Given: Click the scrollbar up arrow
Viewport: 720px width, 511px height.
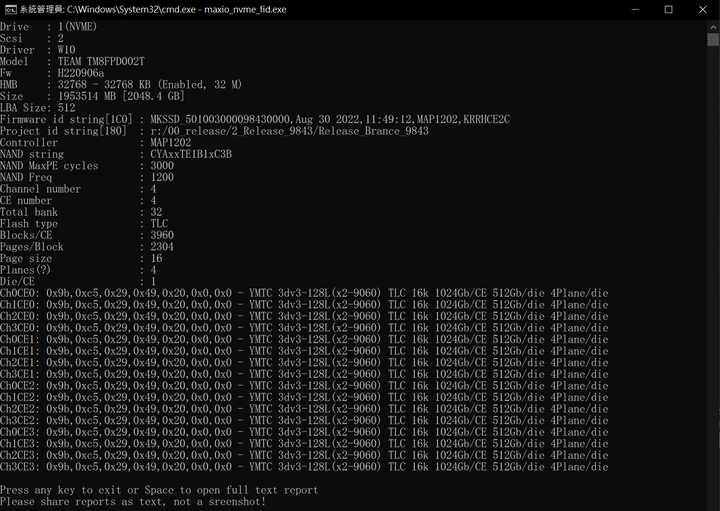Looking at the screenshot, I should coord(713,28).
